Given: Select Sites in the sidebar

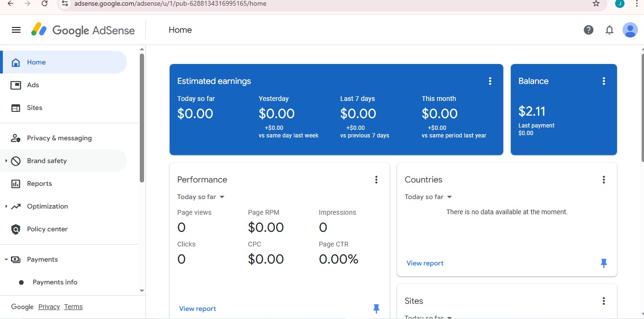Looking at the screenshot, I should 63,108.
